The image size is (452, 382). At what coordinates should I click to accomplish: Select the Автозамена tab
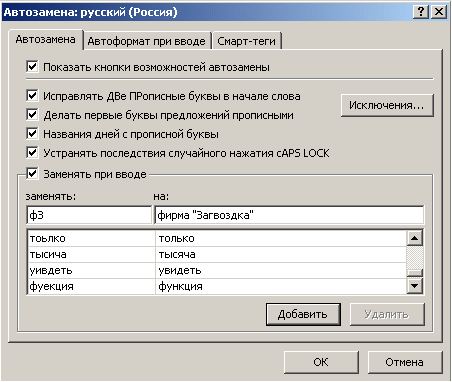tap(46, 39)
